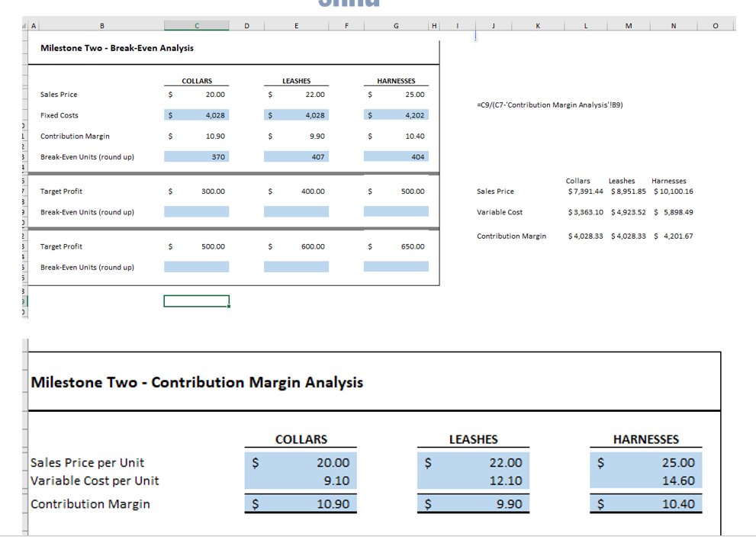Click Break-Even Units cell showing 407

296,156
